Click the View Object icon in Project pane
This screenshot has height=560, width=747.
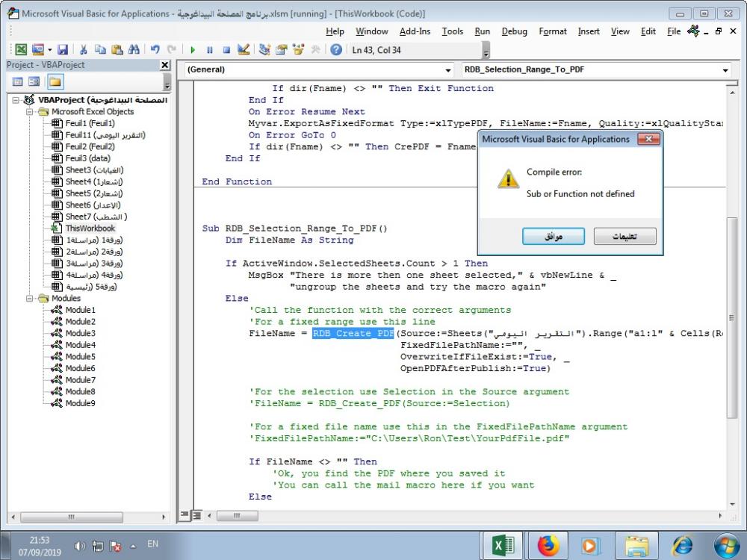coord(34,82)
